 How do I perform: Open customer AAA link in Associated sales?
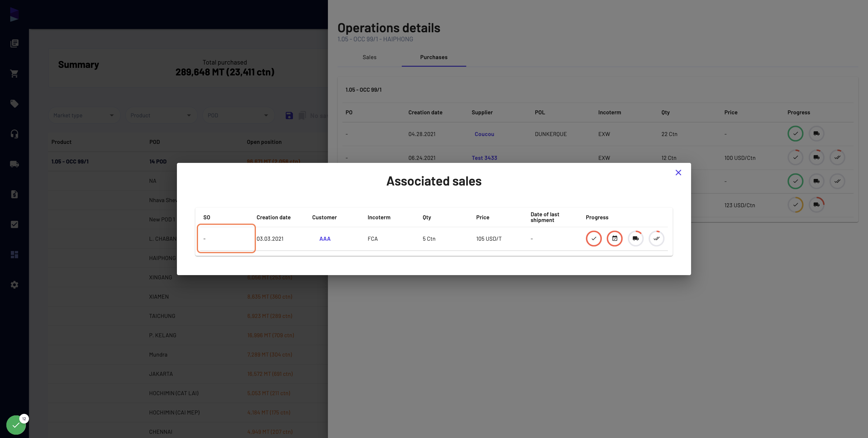point(325,239)
